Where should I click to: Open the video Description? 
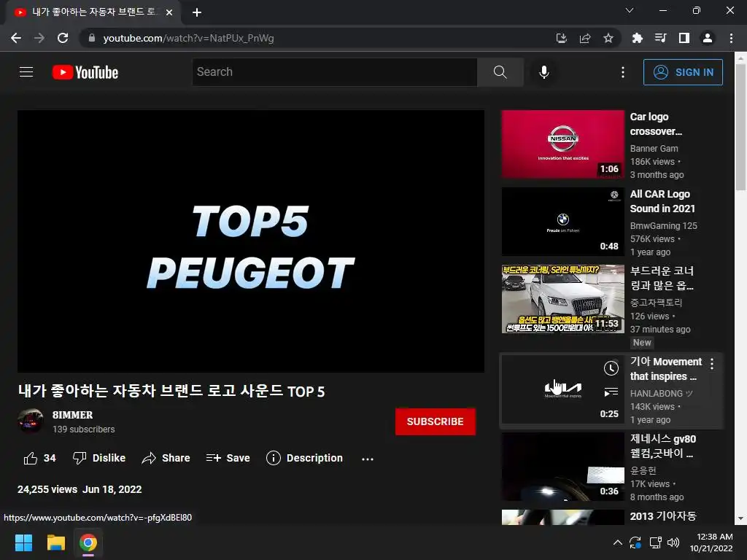(x=304, y=458)
